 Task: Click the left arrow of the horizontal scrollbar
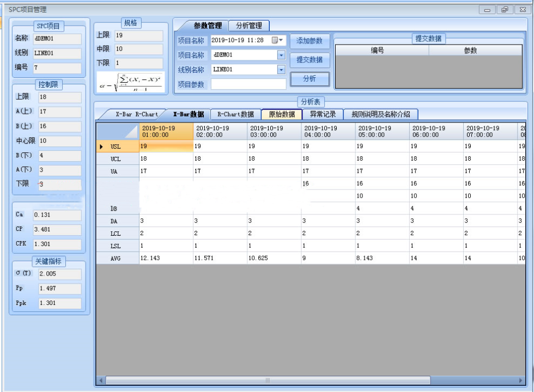[x=101, y=380]
